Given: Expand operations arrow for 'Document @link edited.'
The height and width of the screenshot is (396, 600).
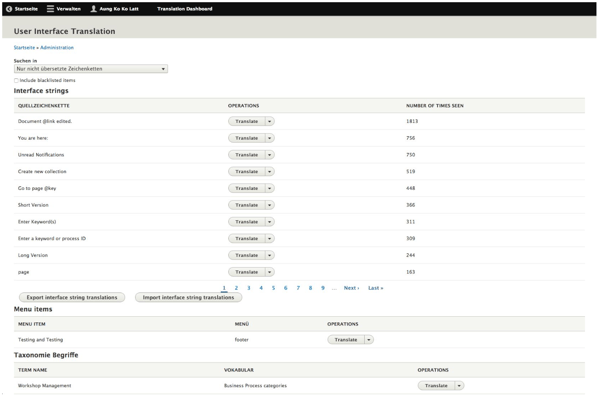Looking at the screenshot, I should click(269, 121).
